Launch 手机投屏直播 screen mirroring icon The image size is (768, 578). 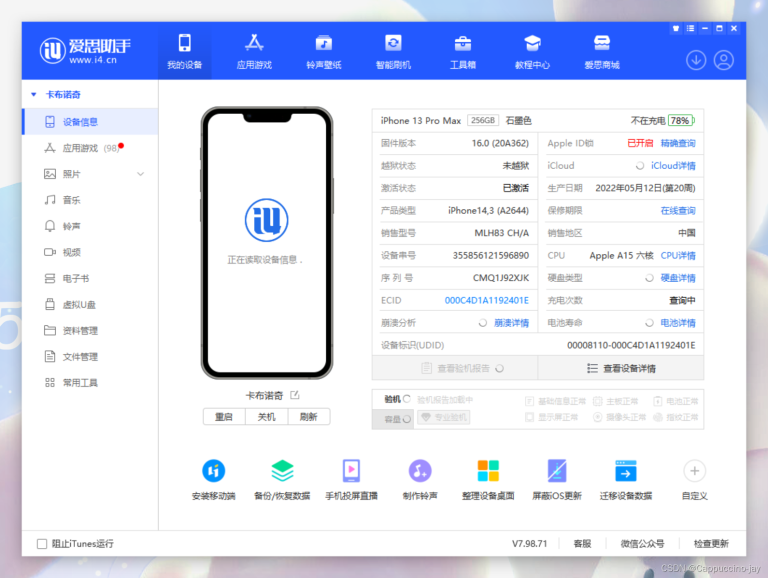[351, 471]
